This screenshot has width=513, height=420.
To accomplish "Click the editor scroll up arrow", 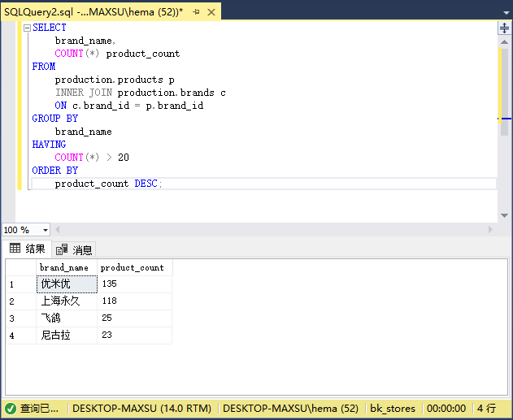I will pos(504,41).
